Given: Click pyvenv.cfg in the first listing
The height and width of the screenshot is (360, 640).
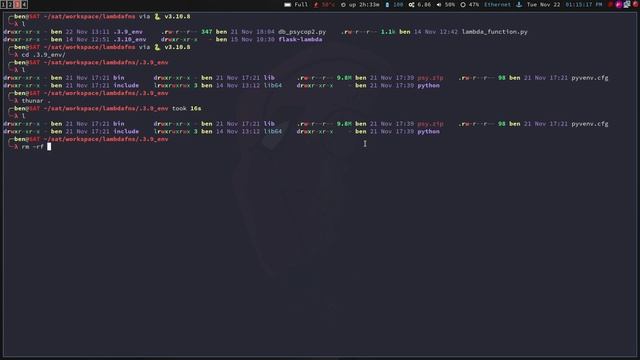Looking at the screenshot, I should coord(590,78).
